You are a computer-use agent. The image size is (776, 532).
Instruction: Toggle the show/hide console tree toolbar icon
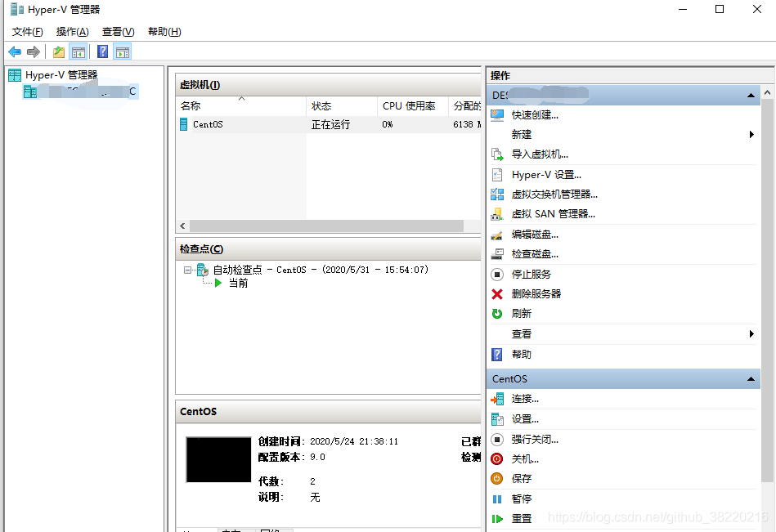[x=78, y=51]
